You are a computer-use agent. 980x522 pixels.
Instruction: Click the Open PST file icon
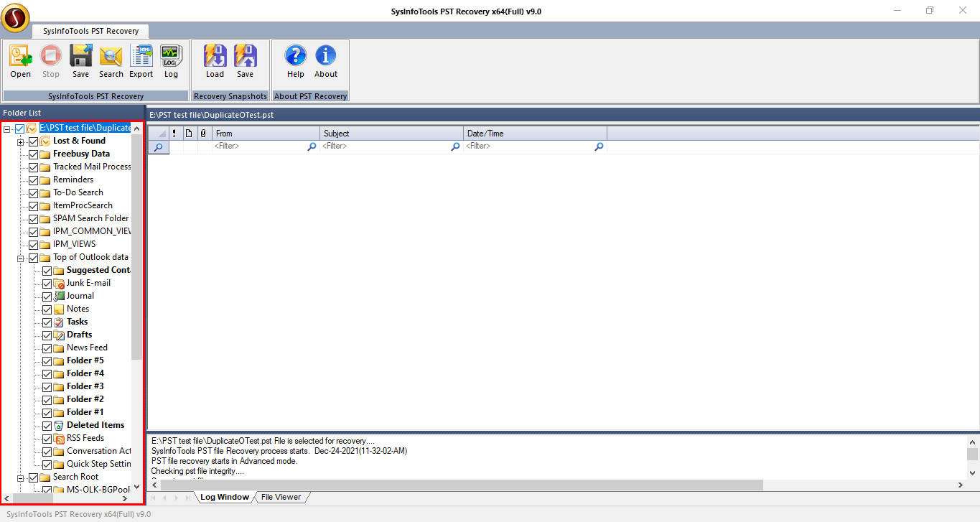pyautogui.click(x=21, y=56)
